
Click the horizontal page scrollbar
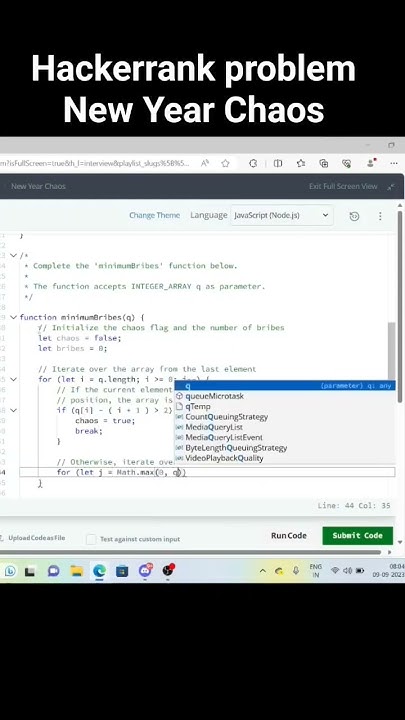coord(191,552)
